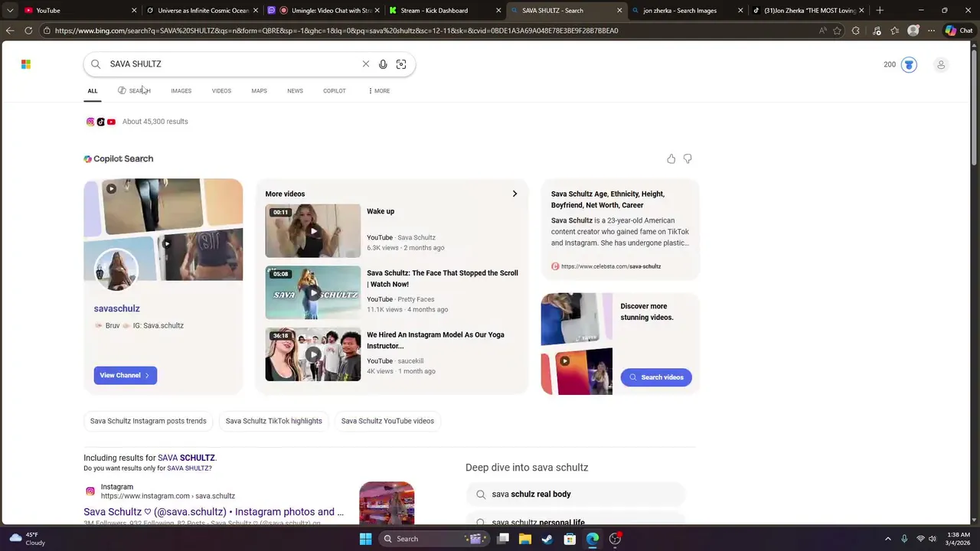Viewport: 980px width, 551px height.
Task: Click the Windows taskbar Search box
Action: tap(433, 539)
